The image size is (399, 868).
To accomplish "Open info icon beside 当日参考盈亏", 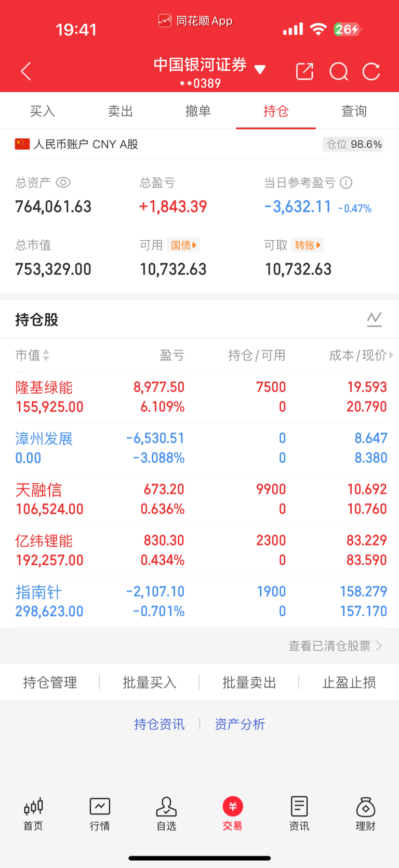I will (x=346, y=183).
